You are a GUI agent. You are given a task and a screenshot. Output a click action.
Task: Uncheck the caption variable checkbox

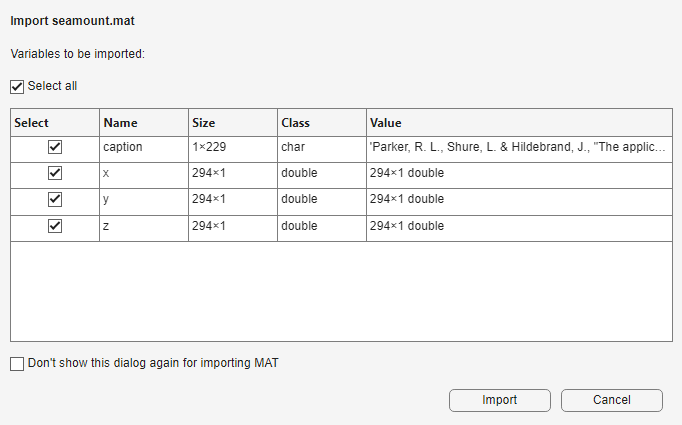(55, 147)
